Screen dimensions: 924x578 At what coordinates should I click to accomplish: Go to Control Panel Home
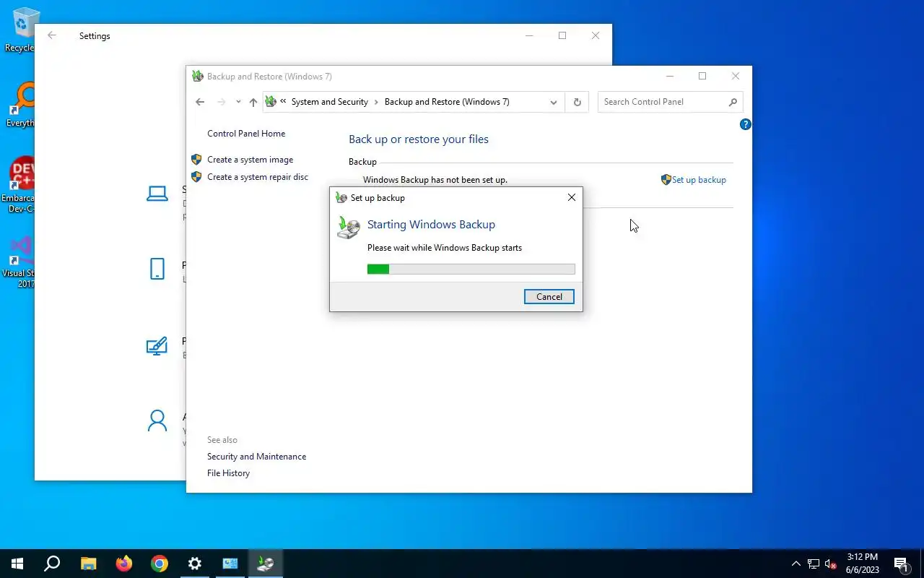246,134
